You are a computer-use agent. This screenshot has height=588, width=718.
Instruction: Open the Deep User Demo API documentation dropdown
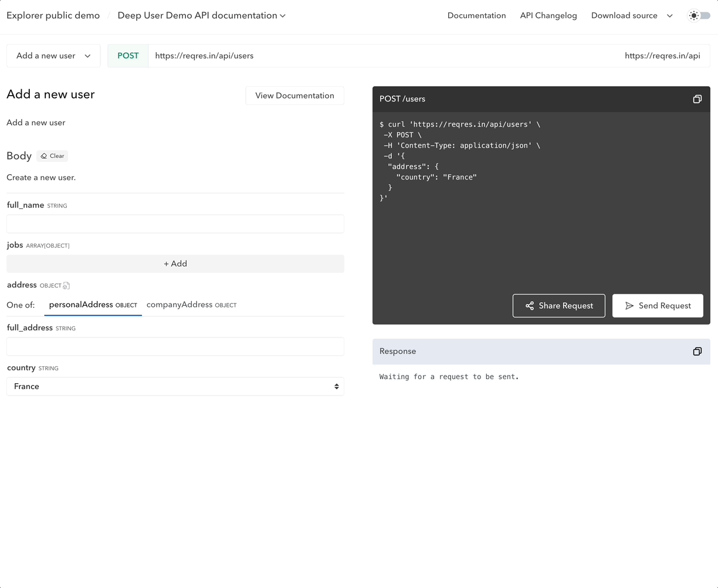pos(202,16)
